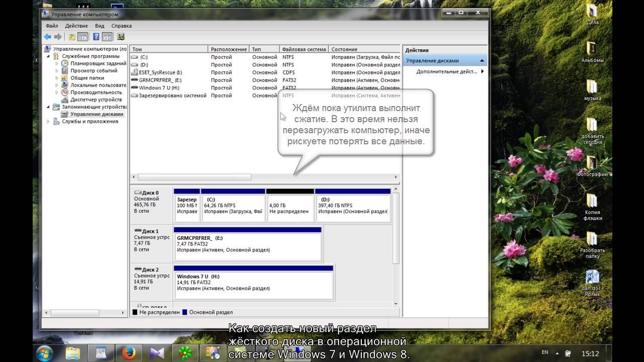Screen dimensions: 644x362
Task: Click the Общие папки folder icon
Action: click(x=65, y=78)
